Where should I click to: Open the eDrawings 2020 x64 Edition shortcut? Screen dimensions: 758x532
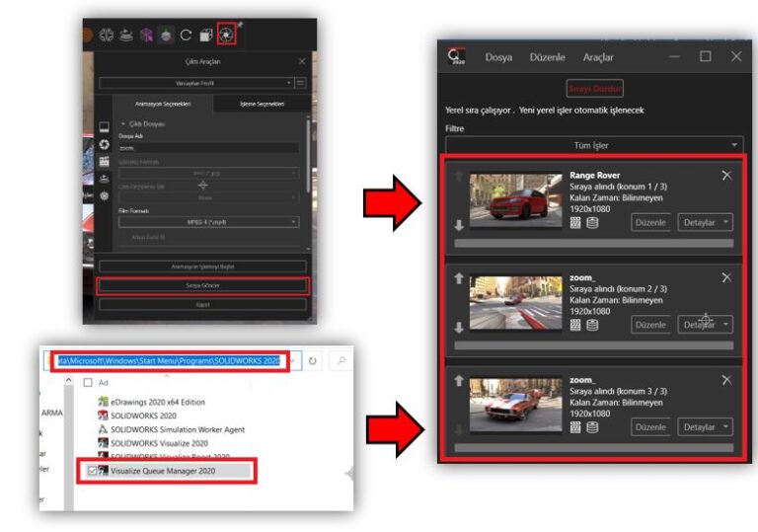[x=150, y=401]
